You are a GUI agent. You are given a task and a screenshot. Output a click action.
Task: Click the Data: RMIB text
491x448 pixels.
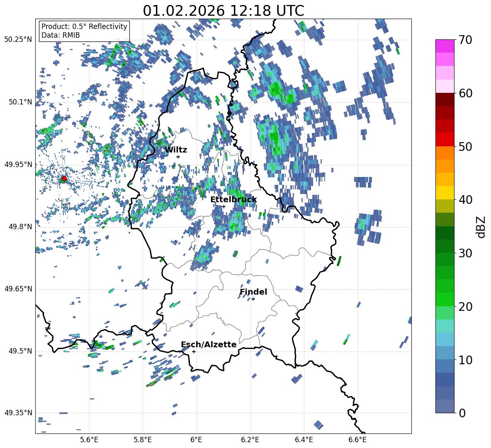tap(61, 35)
